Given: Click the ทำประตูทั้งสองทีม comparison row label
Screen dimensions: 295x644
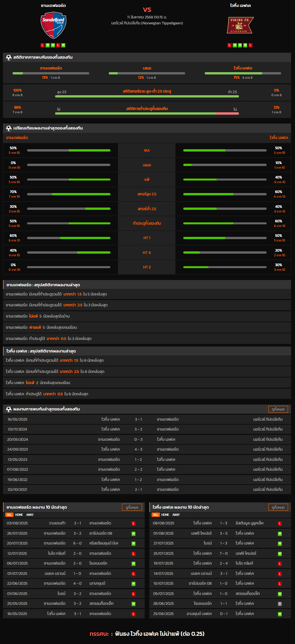Looking at the screenshot, I should (147, 223).
